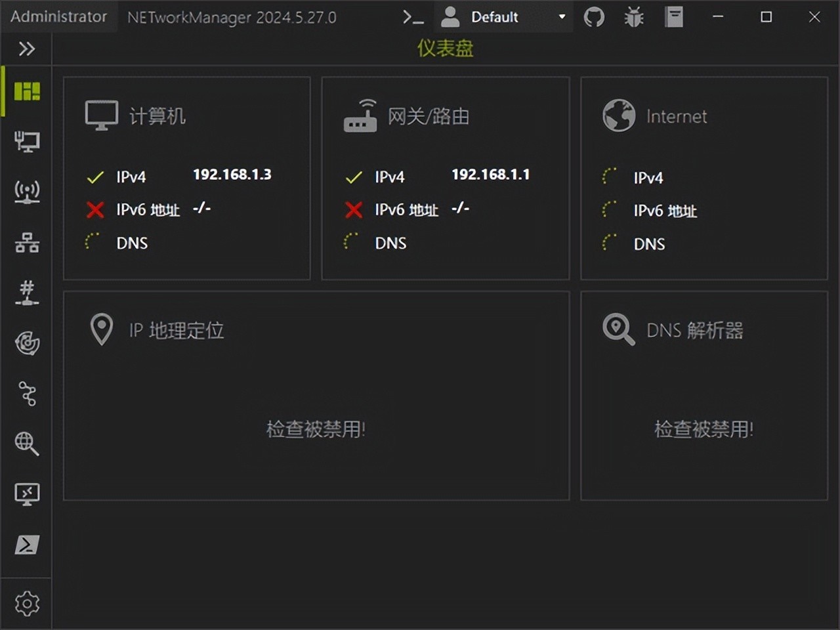This screenshot has width=840, height=630.
Task: Click the location pin icon in IP 地理定位
Action: pyautogui.click(x=102, y=329)
